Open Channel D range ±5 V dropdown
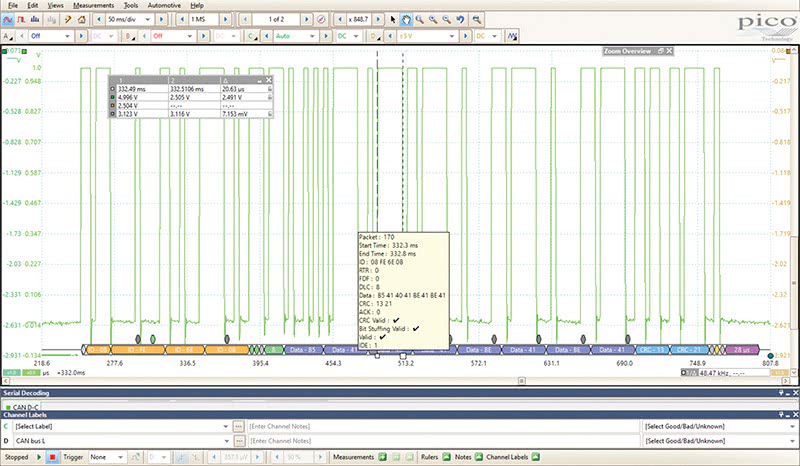Viewport: 800px width, 466px height. click(x=427, y=36)
